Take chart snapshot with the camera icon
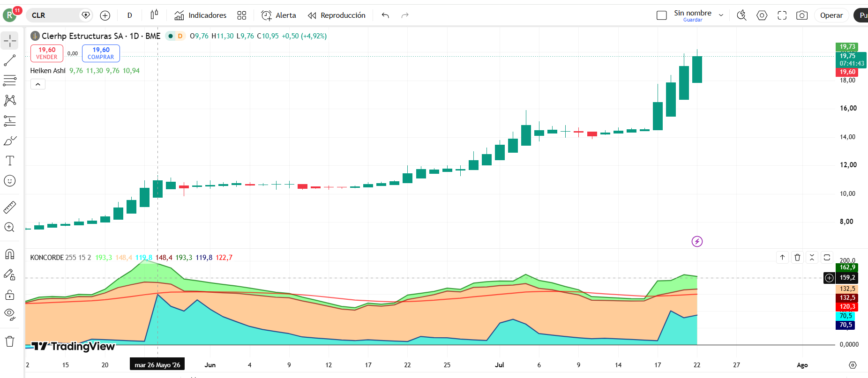This screenshot has height=378, width=868. 802,15
